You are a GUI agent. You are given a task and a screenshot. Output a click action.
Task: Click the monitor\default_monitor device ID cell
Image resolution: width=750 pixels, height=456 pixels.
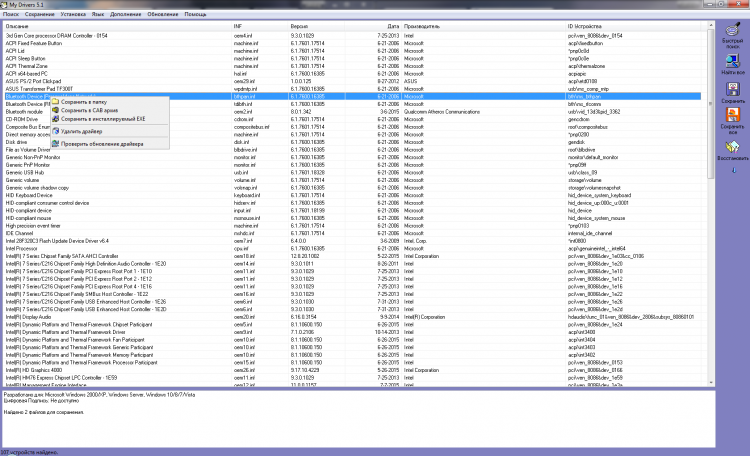coord(593,157)
